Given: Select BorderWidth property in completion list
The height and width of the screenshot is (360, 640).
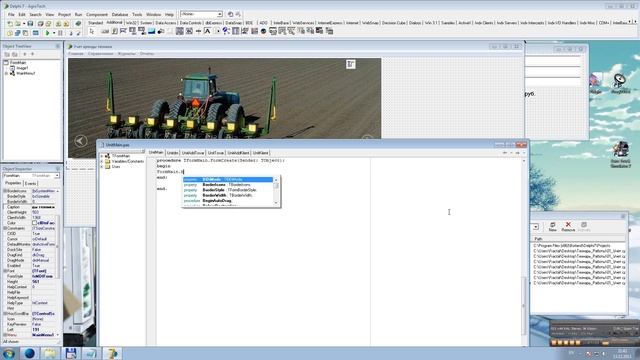Looking at the screenshot, I should click(x=227, y=195).
